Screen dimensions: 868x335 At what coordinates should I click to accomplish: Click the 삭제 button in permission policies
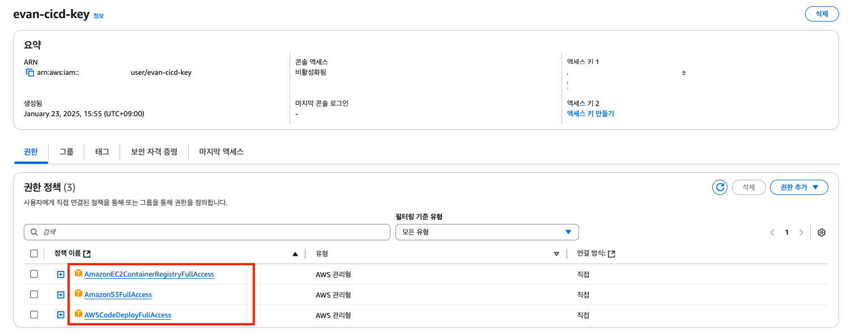[x=749, y=187]
